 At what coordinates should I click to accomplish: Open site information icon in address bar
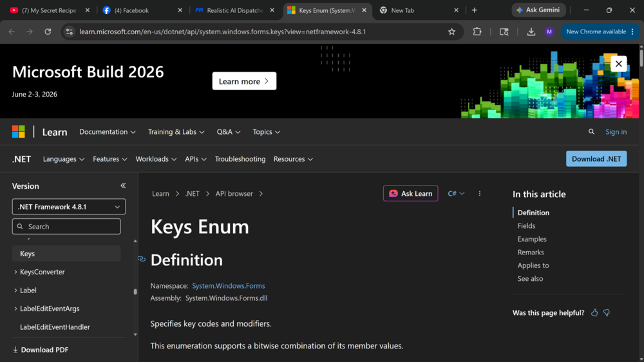(x=70, y=32)
